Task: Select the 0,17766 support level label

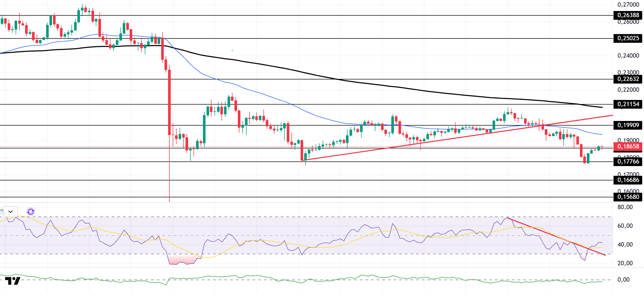Action: [x=628, y=162]
